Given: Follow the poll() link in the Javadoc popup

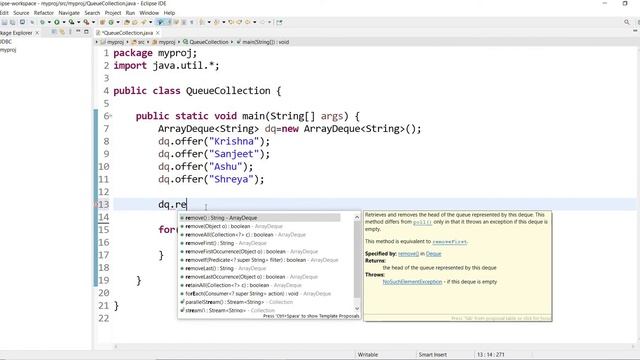Looking at the screenshot, I should pyautogui.click(x=422, y=222).
